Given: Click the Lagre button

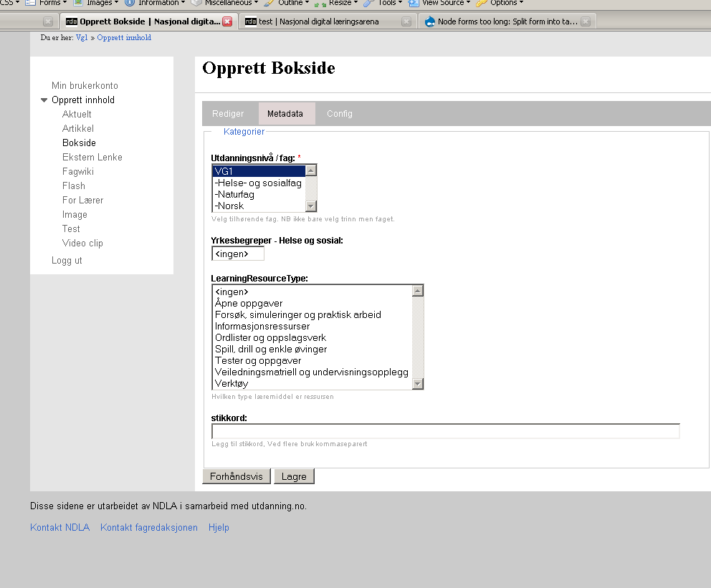Looking at the screenshot, I should (294, 476).
